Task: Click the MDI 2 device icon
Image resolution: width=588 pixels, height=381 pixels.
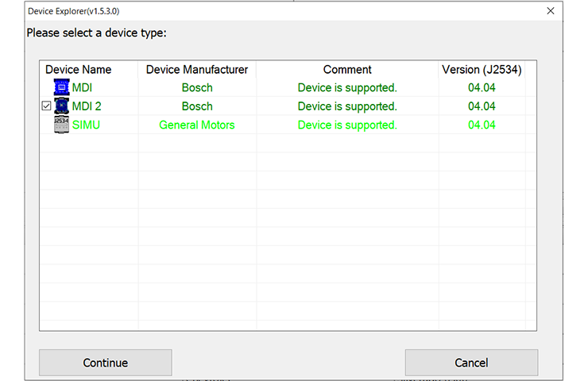Action: pyautogui.click(x=61, y=106)
